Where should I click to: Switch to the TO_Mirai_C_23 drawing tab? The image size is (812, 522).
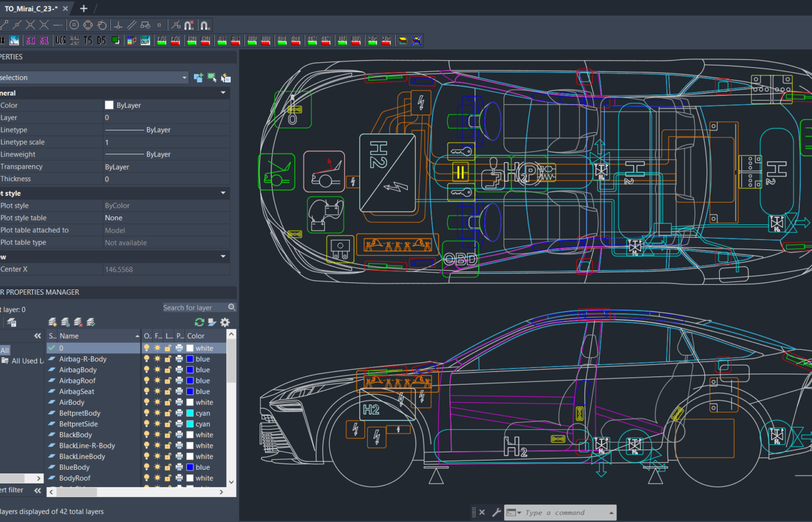coord(30,9)
